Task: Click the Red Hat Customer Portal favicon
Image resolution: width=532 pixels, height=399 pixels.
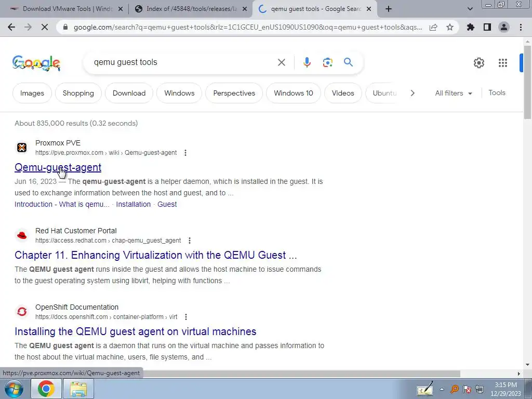Action: click(22, 235)
